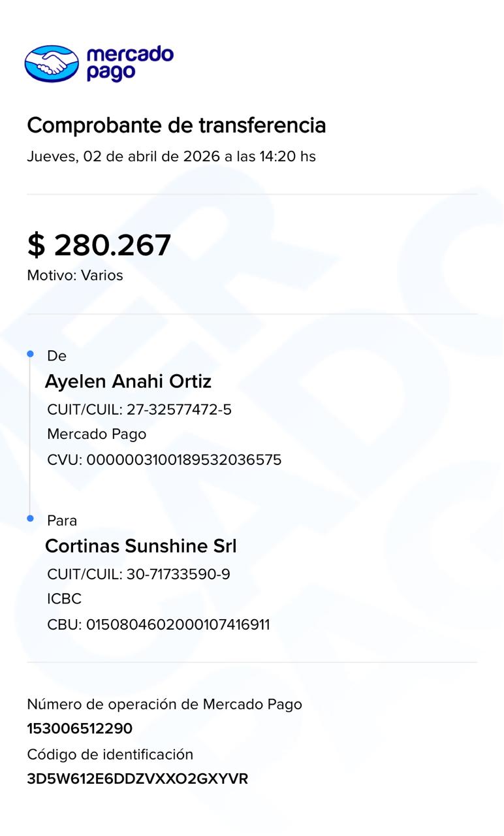Select recipient name Cortinas Sunshine Srl
Image resolution: width=504 pixels, height=836 pixels.
(x=140, y=546)
